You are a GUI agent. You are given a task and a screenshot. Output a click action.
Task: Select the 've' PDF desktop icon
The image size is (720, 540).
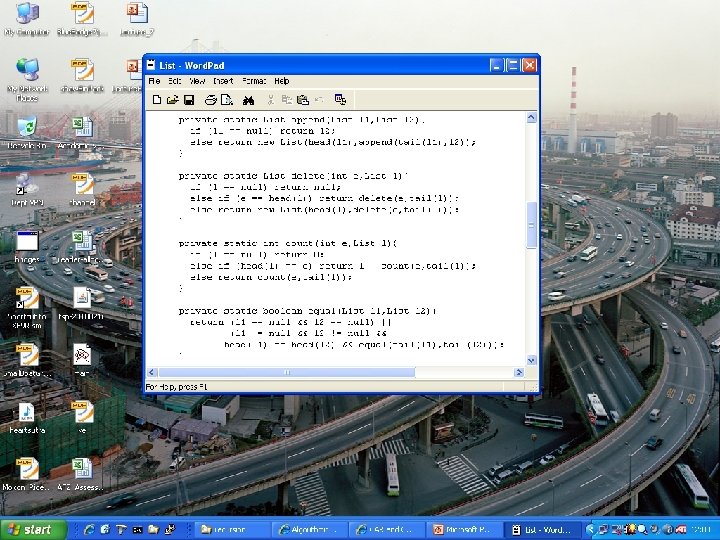[83, 418]
